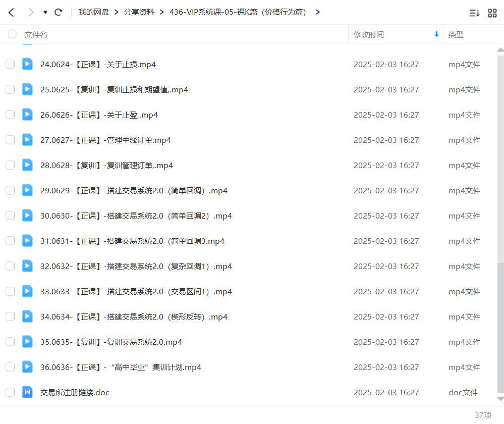Sort by 修改时间 column header
Screen dimensions: 504x424
coord(369,34)
